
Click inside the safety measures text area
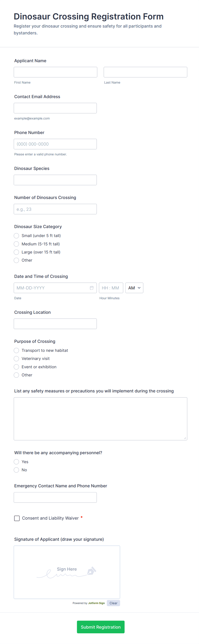(x=100, y=419)
